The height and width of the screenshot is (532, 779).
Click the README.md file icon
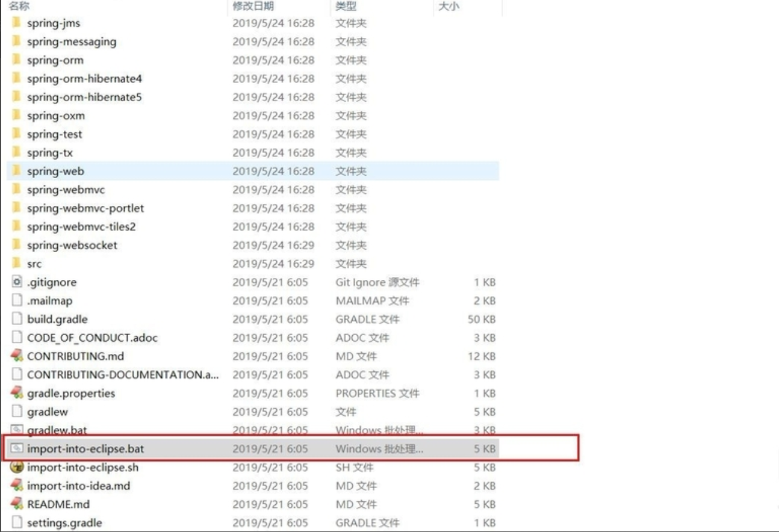pyautogui.click(x=17, y=504)
